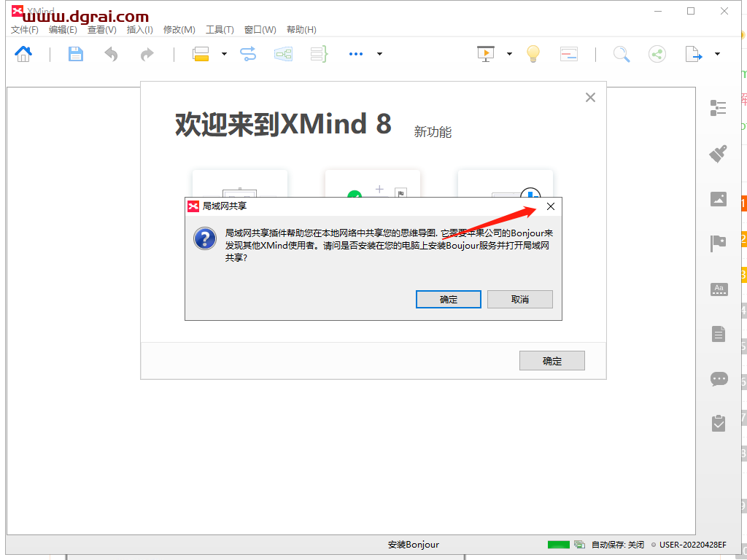Open the 帮助(H) menu

300,30
